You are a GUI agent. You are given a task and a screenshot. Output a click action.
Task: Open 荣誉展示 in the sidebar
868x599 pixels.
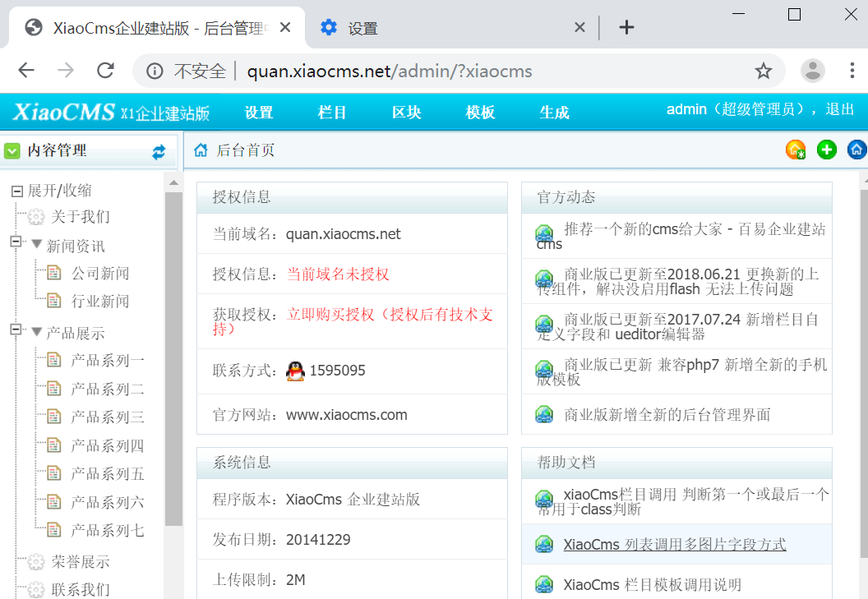81,562
